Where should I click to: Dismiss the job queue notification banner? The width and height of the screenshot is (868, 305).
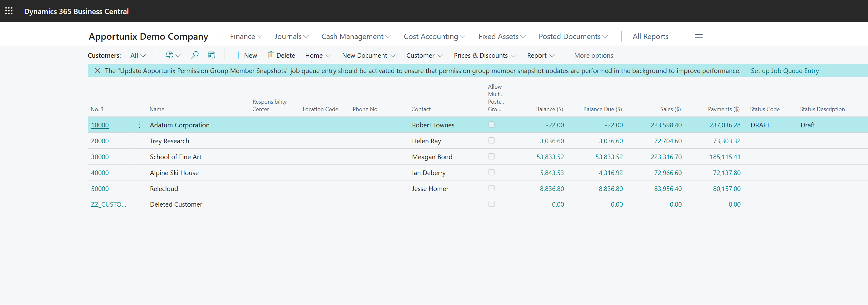[x=97, y=71]
